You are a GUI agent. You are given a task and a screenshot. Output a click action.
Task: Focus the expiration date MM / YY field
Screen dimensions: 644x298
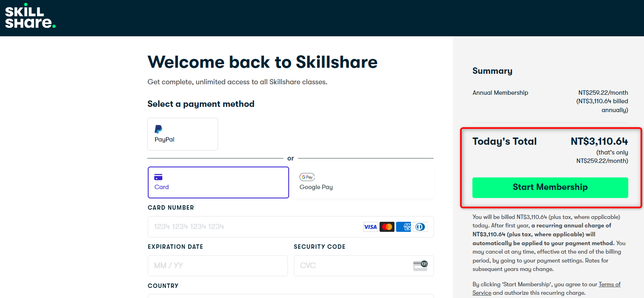[218, 266]
